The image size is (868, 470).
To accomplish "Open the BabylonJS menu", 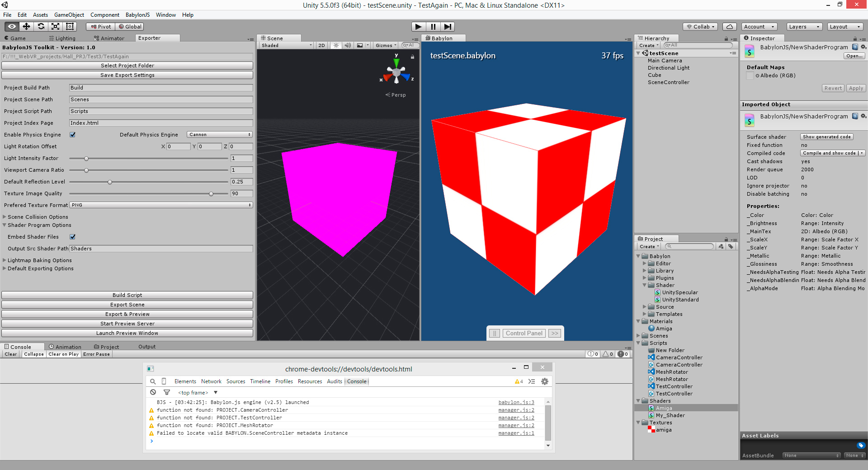I will click(x=137, y=15).
